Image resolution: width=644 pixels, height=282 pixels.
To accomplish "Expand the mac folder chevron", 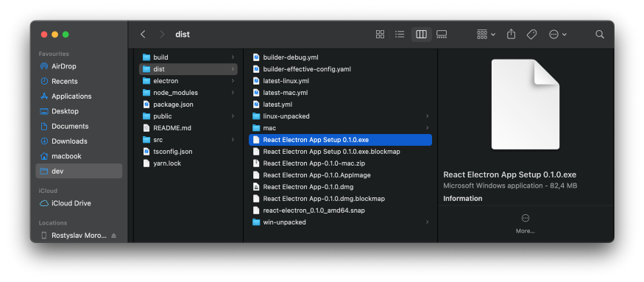I will coord(427,128).
